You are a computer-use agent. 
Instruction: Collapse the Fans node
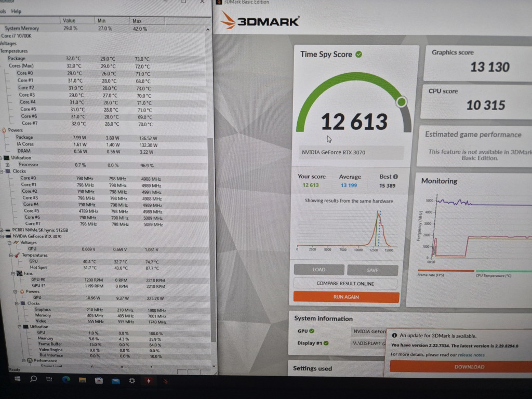[13, 273]
